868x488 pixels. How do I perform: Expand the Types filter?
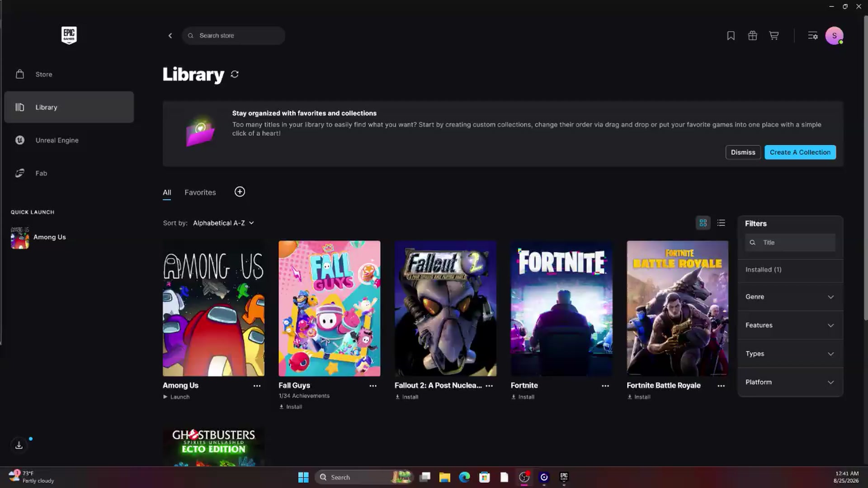coord(790,354)
